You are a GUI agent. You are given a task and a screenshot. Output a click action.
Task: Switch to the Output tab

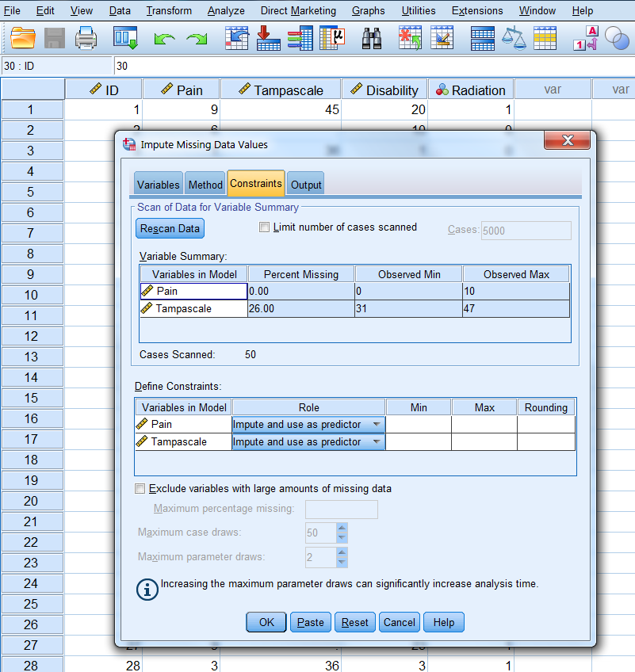click(306, 185)
